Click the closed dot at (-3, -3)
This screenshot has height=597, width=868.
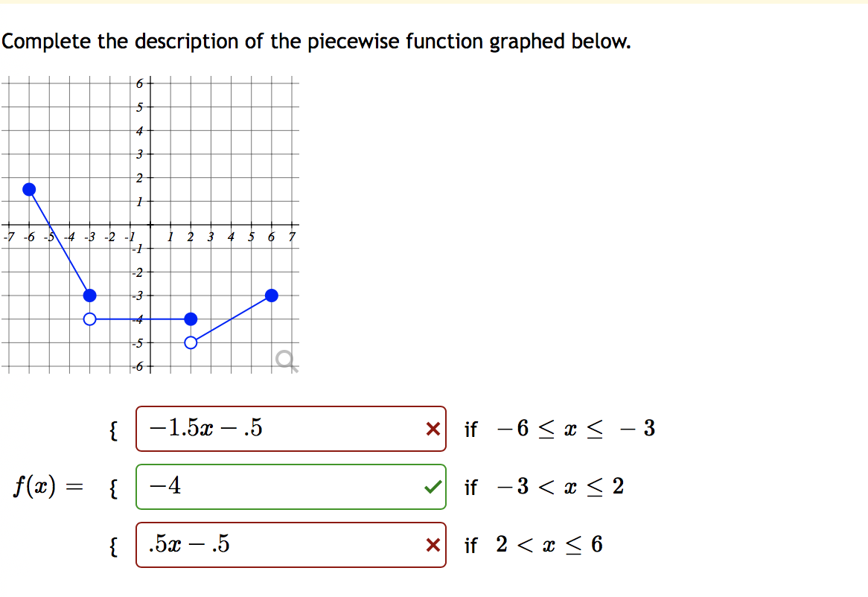(x=90, y=295)
